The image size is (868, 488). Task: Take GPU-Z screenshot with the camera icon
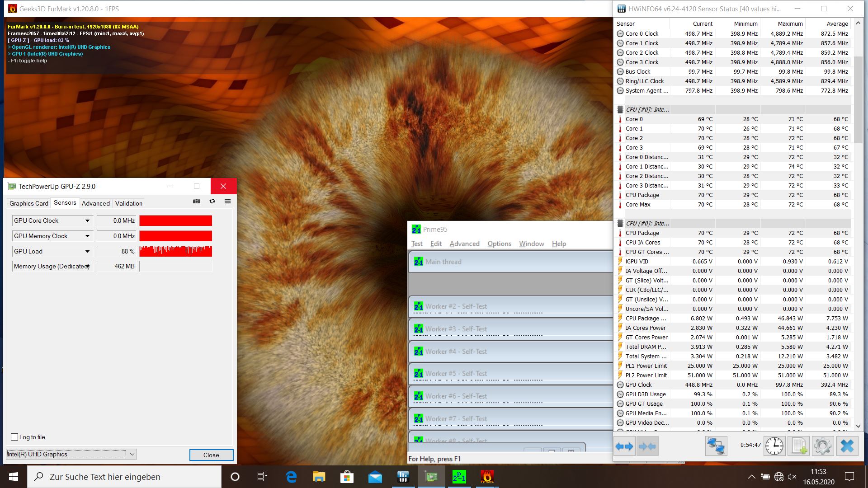point(197,202)
